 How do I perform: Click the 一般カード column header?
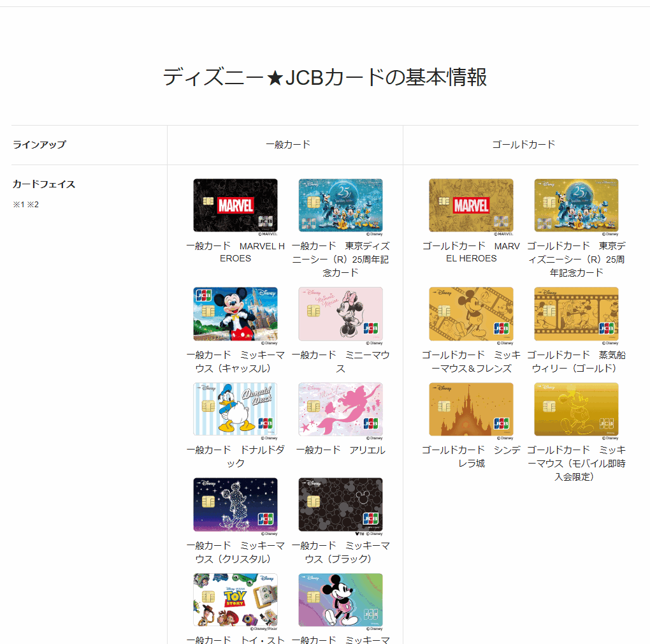[x=287, y=144]
